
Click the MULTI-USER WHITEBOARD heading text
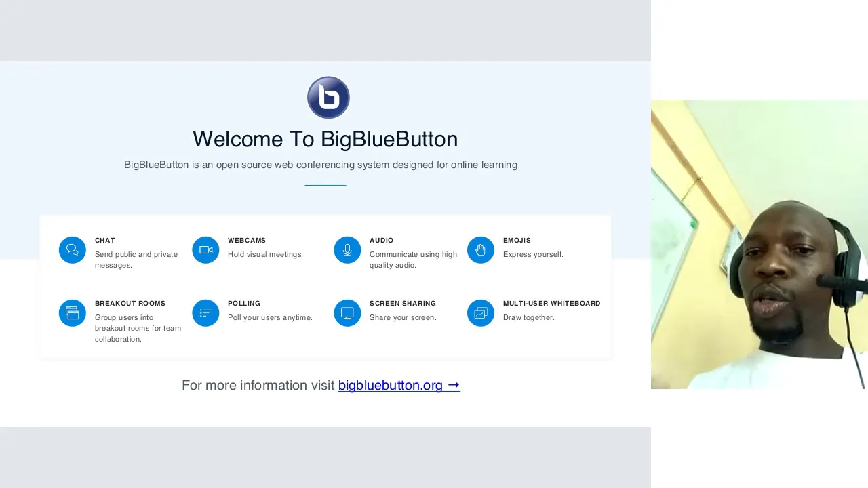point(552,304)
